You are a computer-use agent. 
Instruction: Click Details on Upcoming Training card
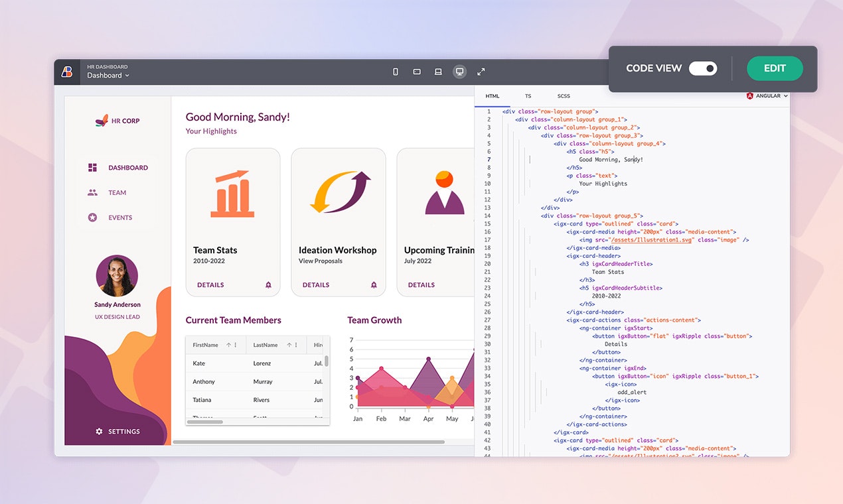point(421,284)
